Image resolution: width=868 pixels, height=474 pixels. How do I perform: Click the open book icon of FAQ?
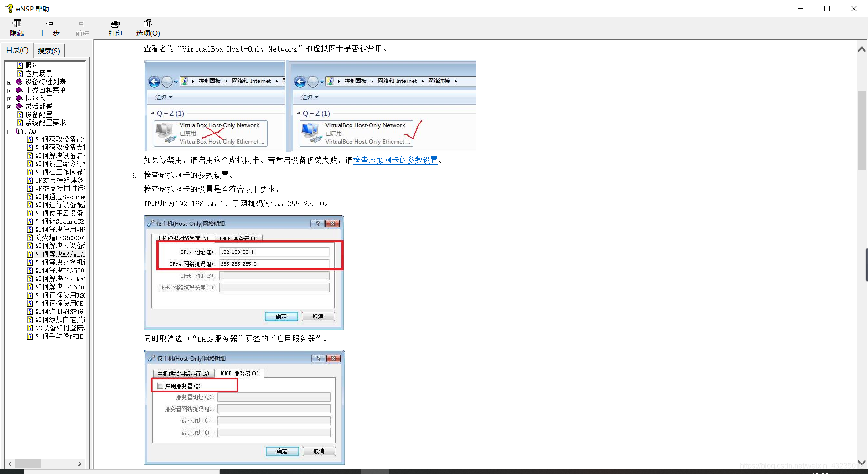(x=19, y=131)
